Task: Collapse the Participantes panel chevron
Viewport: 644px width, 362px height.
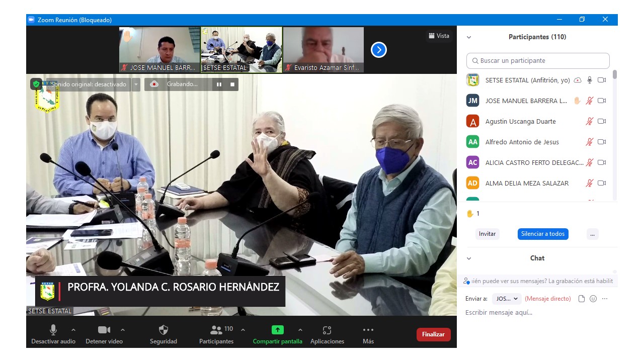Action: click(x=469, y=37)
